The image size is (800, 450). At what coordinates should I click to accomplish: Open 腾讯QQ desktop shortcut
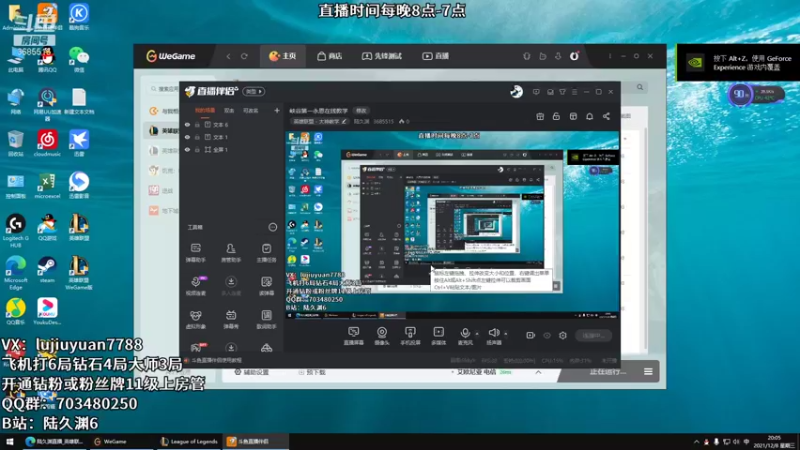[x=47, y=59]
